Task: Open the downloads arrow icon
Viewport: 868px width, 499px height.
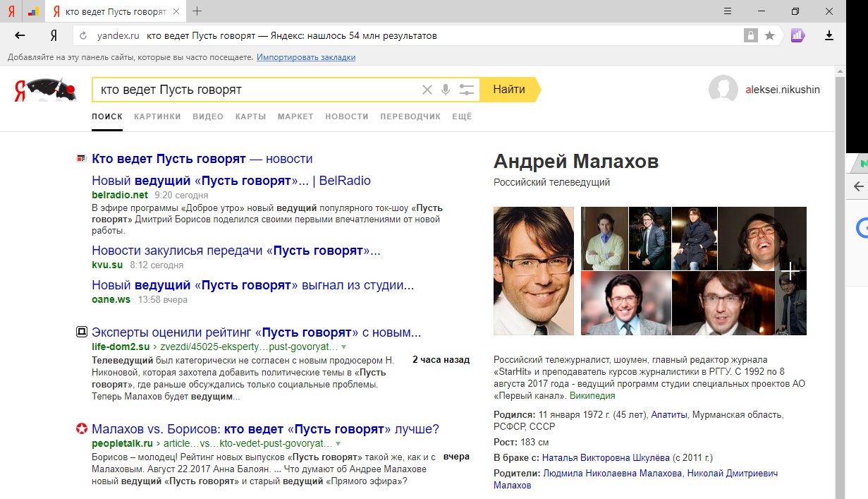Action: tap(829, 35)
